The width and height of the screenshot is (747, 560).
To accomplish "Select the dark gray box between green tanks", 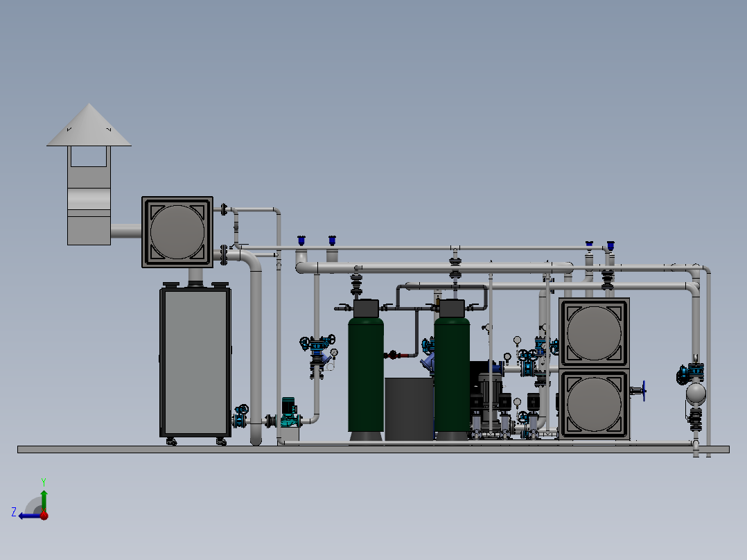I will [409, 409].
